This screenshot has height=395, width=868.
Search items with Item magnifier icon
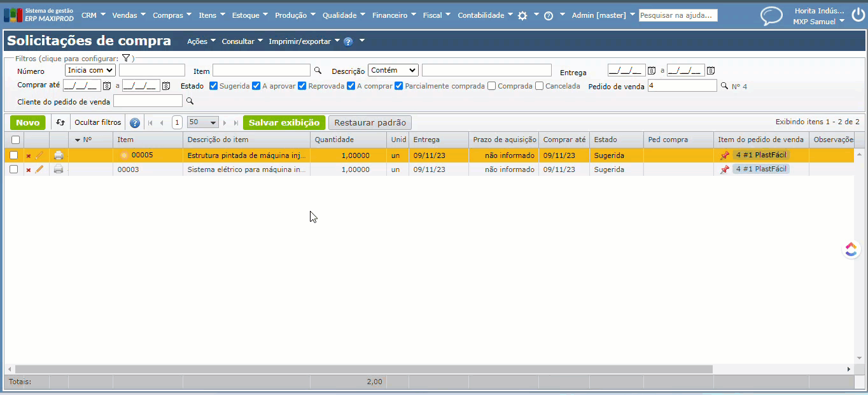(318, 71)
